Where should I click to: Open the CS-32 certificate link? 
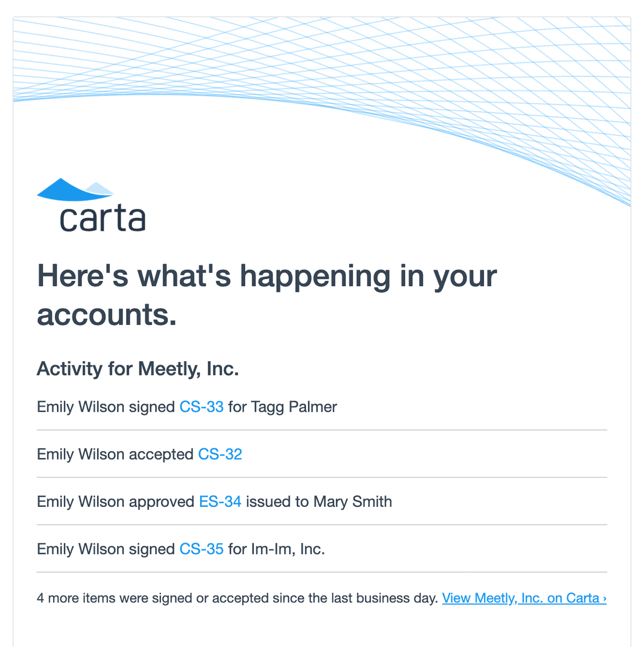[x=220, y=454]
